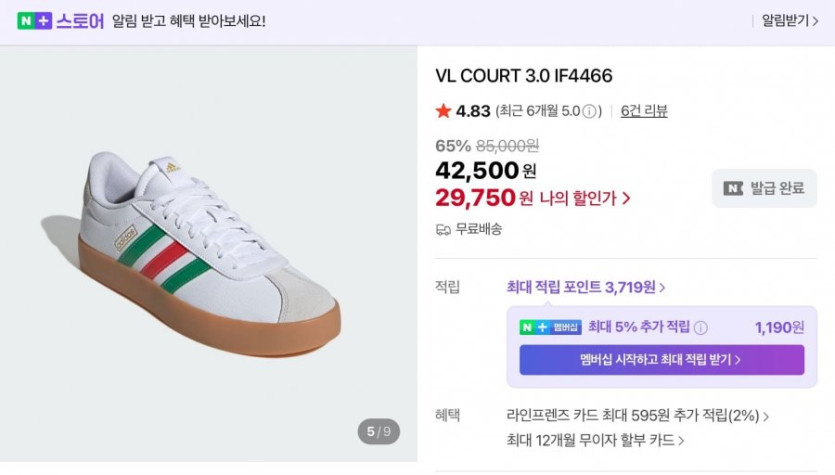Click the VL COURT 3.0 IF4466 title
835x475 pixels.
point(524,76)
